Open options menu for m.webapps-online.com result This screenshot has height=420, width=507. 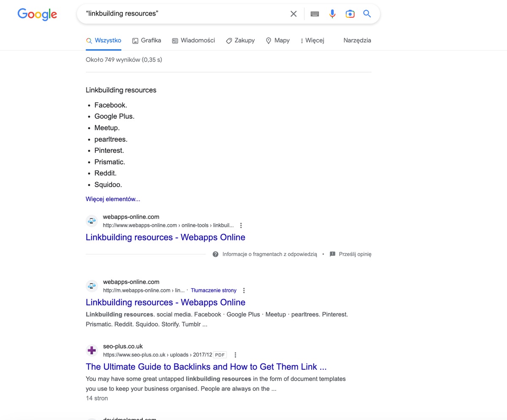point(244,291)
